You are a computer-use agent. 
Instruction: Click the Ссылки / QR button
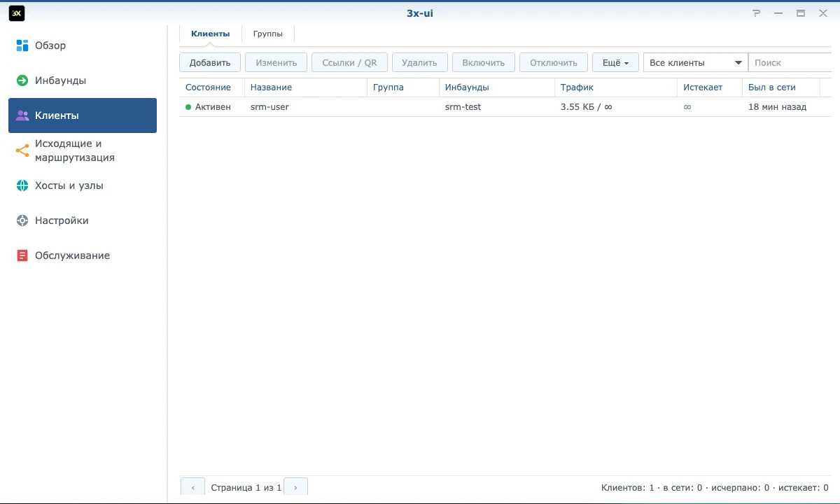pyautogui.click(x=349, y=62)
